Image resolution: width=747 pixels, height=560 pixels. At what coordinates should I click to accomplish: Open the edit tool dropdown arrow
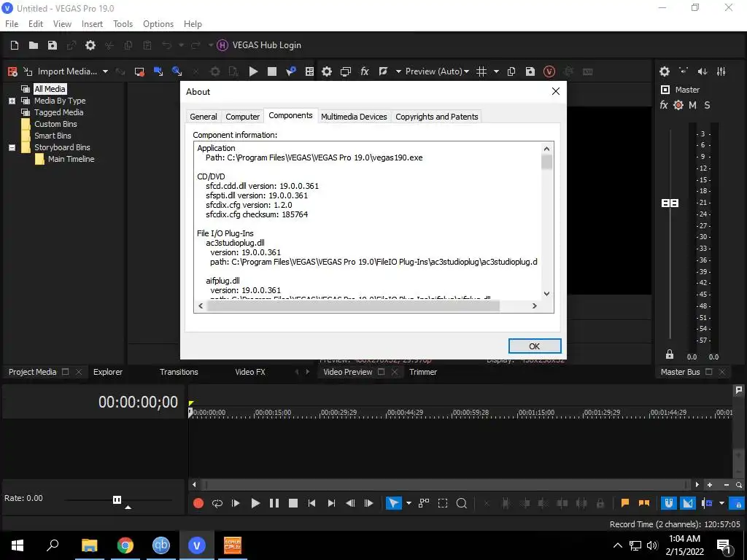point(409,503)
